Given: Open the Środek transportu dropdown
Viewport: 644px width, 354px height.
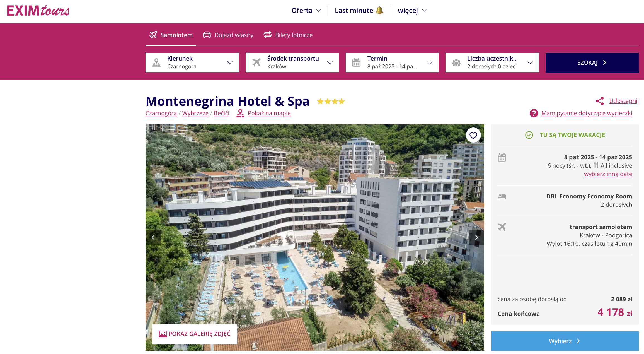Looking at the screenshot, I should [x=292, y=62].
